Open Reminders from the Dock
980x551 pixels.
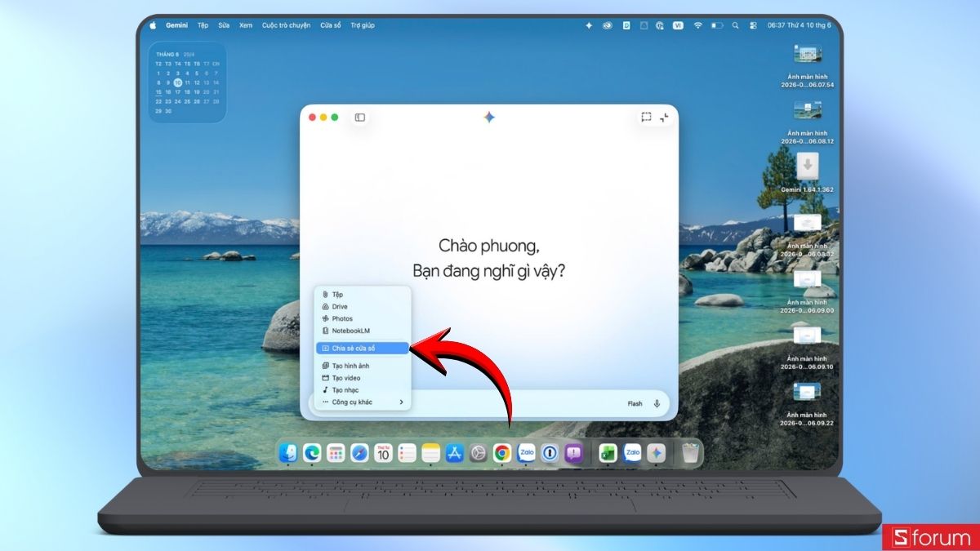tap(407, 453)
